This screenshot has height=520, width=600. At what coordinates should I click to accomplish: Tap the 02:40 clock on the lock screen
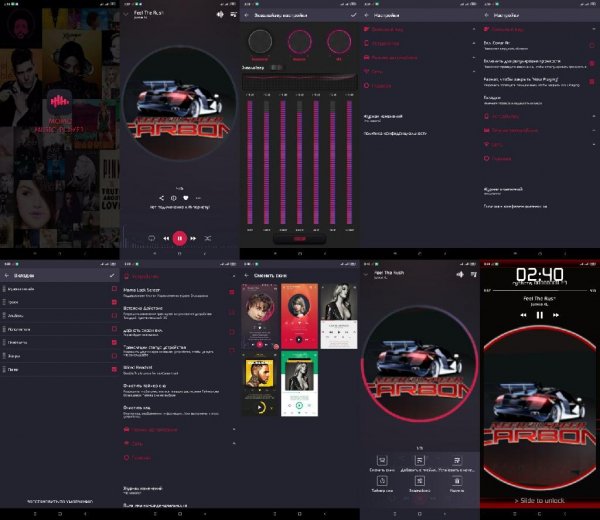(x=540, y=274)
